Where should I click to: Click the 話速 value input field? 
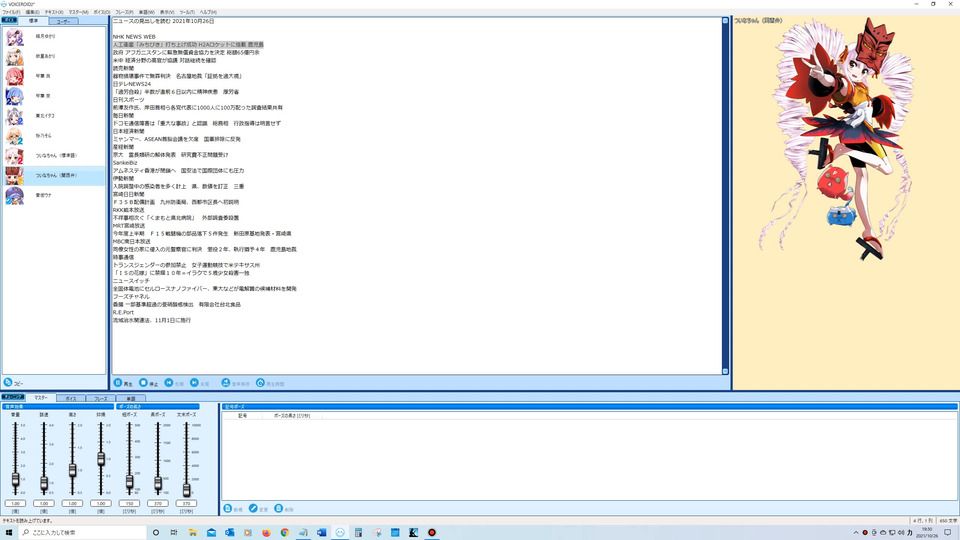44,503
